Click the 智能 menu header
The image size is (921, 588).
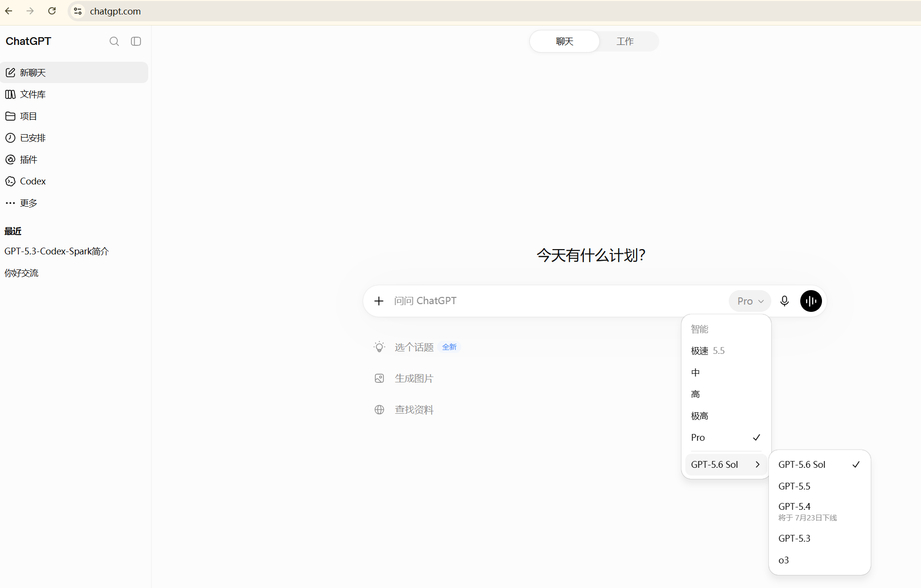(x=699, y=329)
